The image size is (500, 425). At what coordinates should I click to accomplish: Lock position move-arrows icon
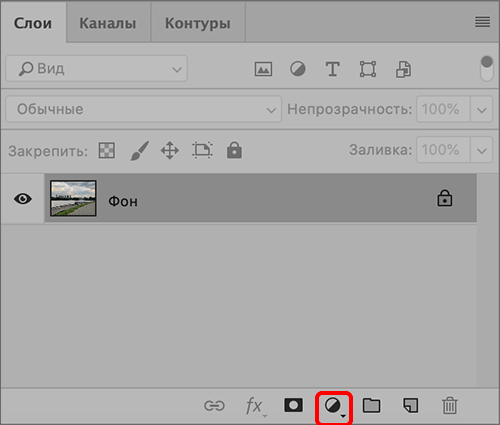(170, 150)
